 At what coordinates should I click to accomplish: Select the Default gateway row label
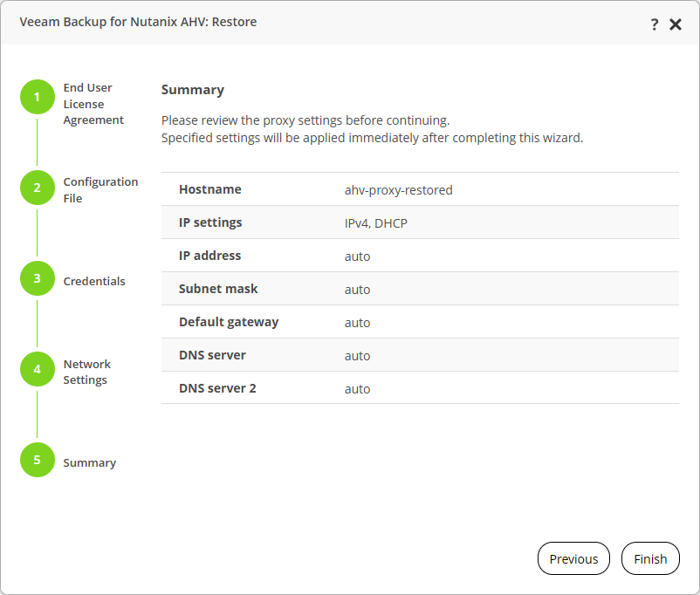click(229, 322)
